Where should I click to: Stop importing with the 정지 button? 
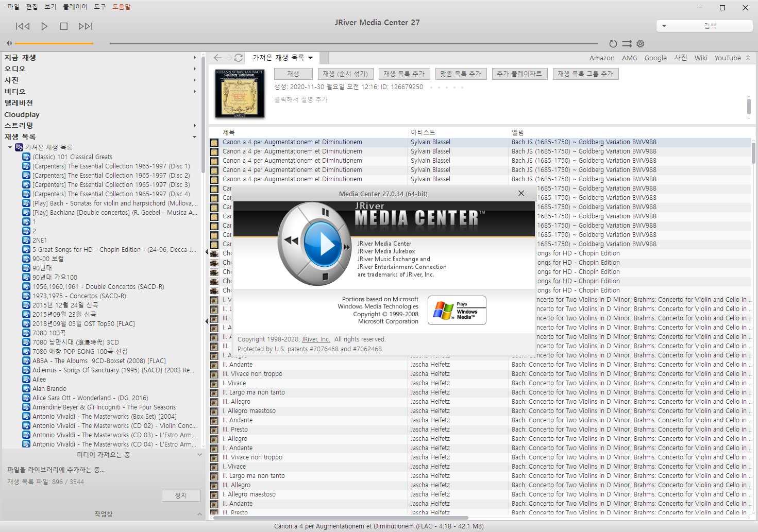[181, 495]
